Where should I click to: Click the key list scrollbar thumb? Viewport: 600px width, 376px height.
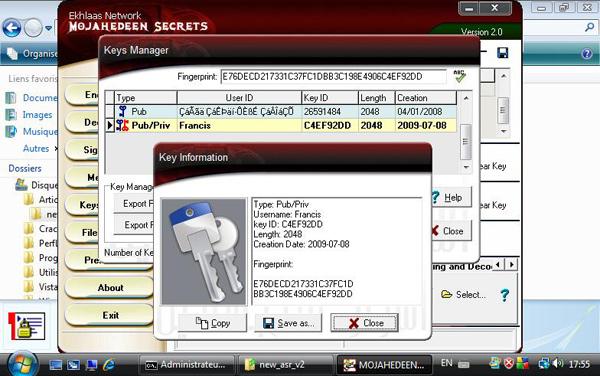(x=466, y=142)
